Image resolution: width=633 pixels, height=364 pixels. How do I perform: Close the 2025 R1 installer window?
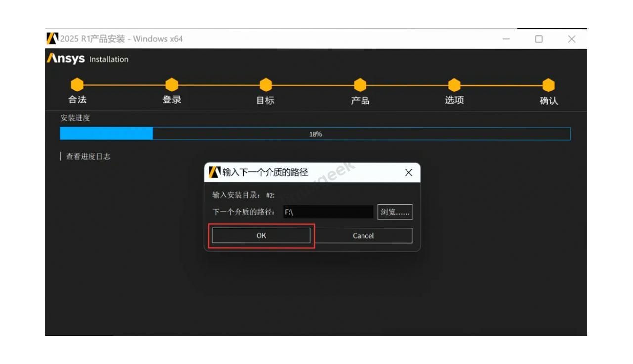pyautogui.click(x=572, y=39)
